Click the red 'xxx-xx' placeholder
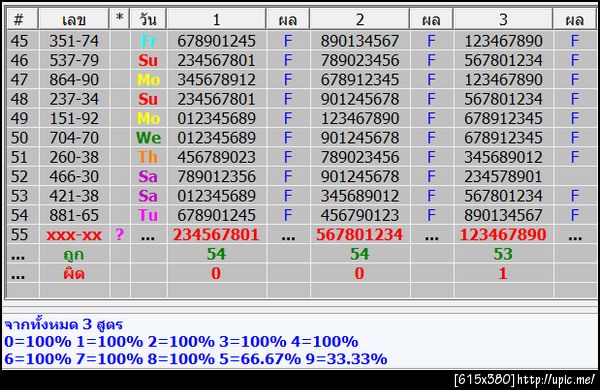This screenshot has height=390, width=600. (x=74, y=235)
